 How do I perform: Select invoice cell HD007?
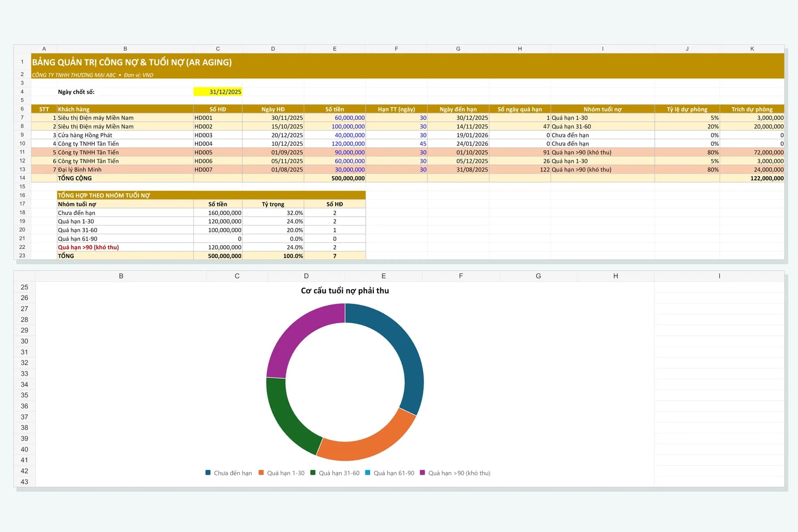[218, 169]
